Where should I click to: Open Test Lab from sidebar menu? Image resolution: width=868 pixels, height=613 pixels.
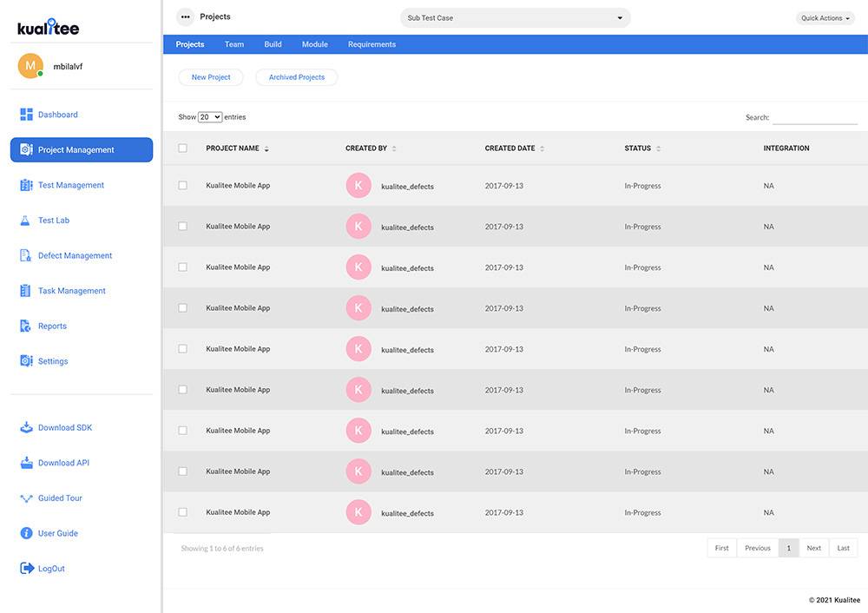click(x=54, y=221)
